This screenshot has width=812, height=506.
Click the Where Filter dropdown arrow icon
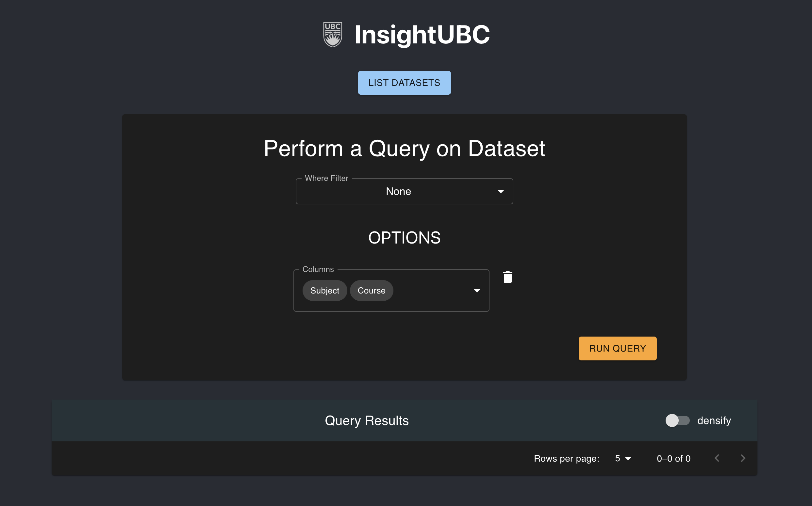[x=501, y=191]
